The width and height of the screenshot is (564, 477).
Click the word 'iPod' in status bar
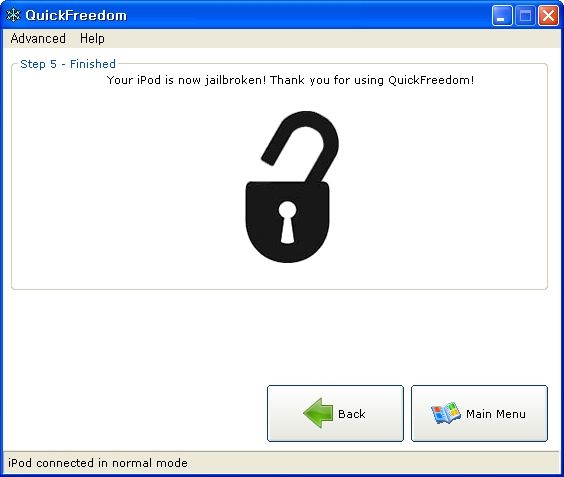[20, 463]
